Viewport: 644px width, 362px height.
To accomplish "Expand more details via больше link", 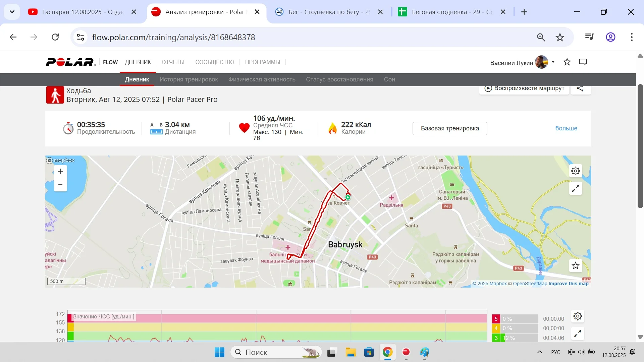I will pos(566,128).
